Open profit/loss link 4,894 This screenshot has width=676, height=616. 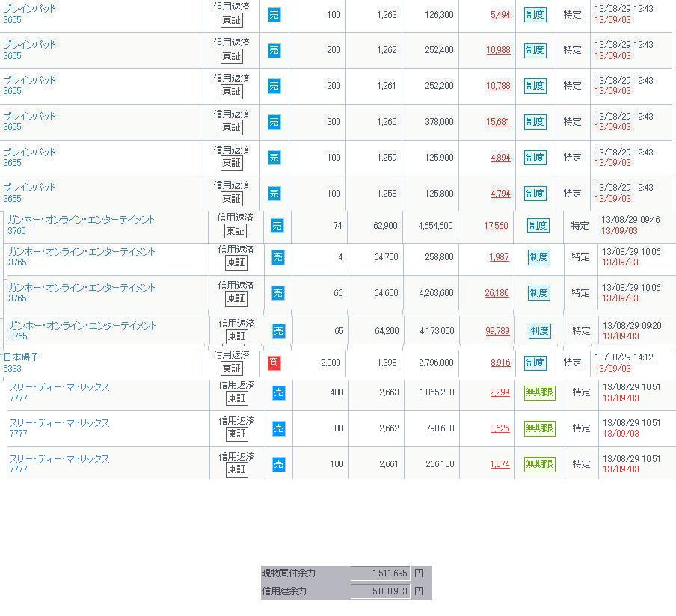point(500,157)
